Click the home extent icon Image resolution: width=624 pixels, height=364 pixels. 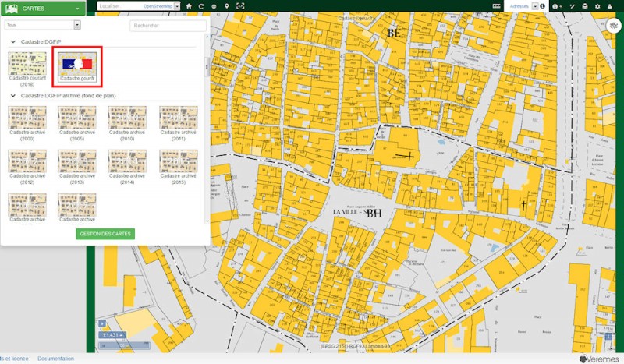(189, 5)
